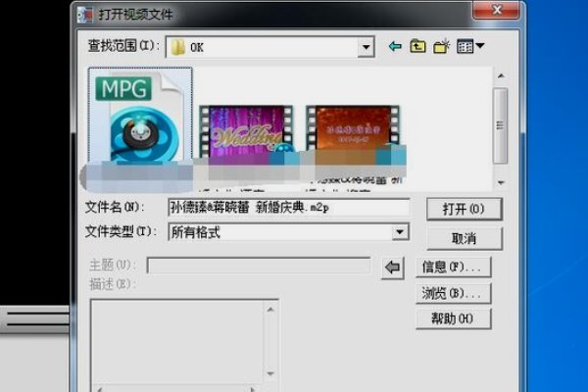The width and height of the screenshot is (588, 392).
Task: Select the MPG video file icon
Action: [140, 118]
